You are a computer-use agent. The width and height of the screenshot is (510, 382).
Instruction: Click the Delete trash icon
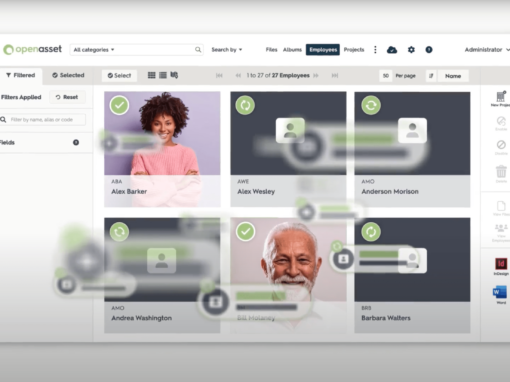(501, 173)
